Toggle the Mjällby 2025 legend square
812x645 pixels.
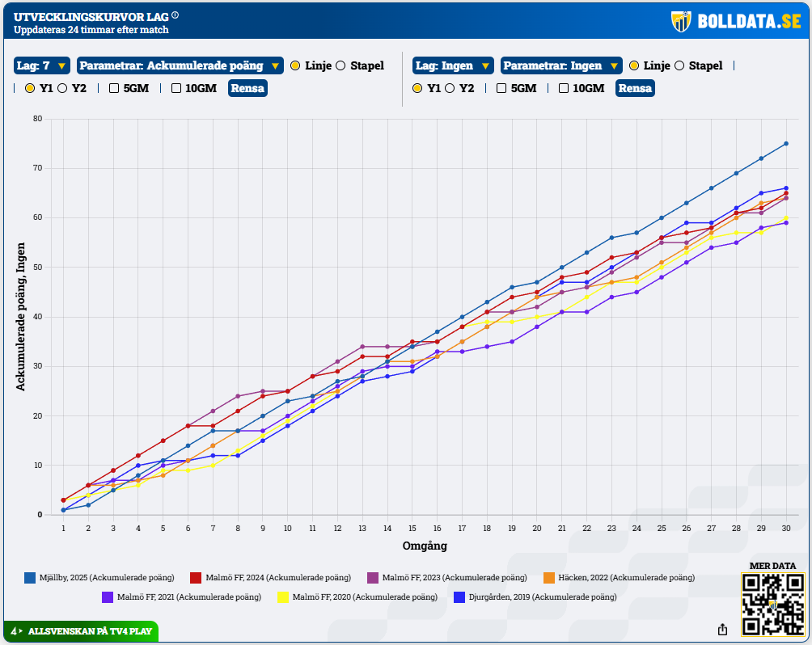(x=30, y=578)
